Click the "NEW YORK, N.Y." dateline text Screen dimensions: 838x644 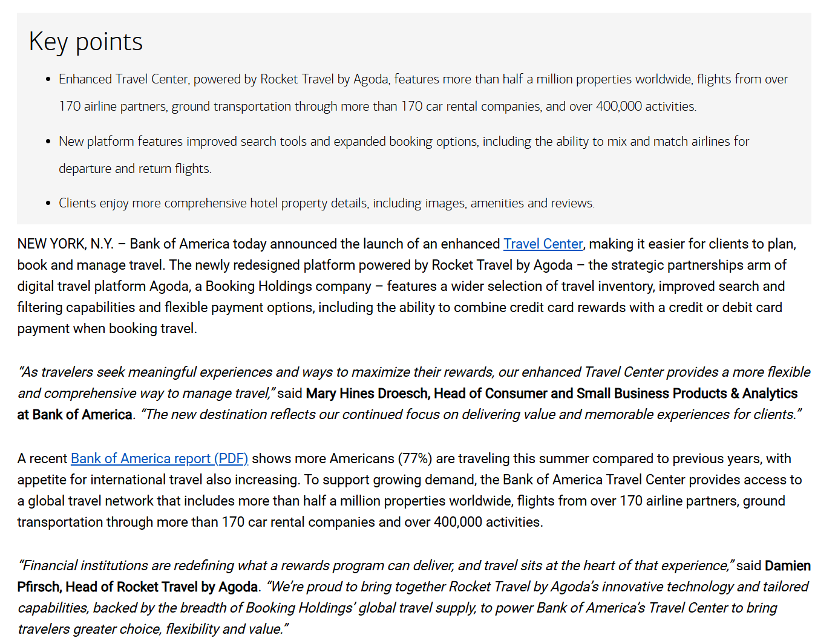(x=65, y=244)
